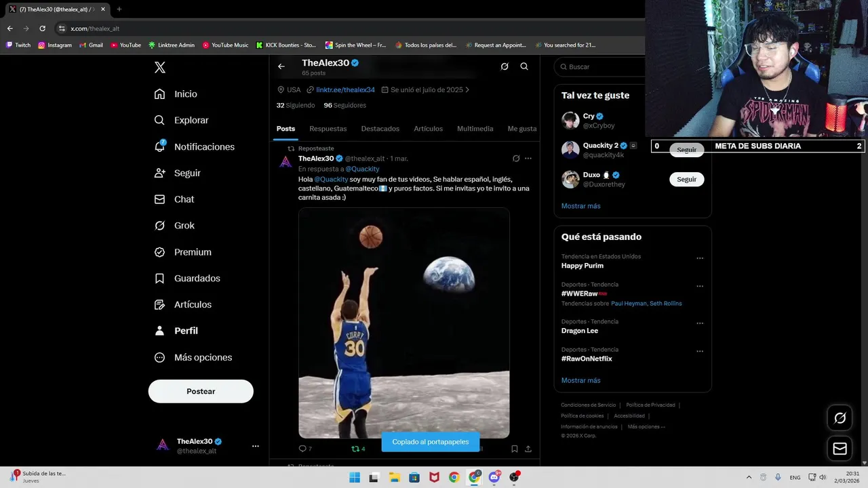Open Perfil from the sidebar
Image resolution: width=868 pixels, height=488 pixels.
tap(176, 331)
